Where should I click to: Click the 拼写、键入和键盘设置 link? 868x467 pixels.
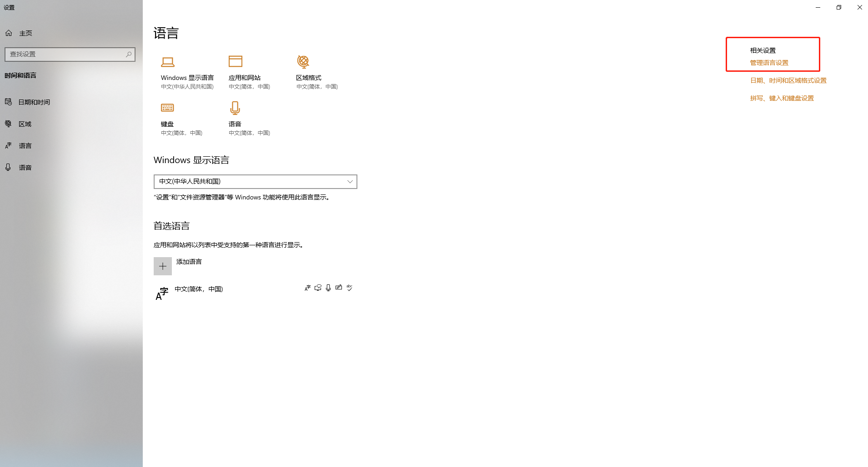(782, 98)
